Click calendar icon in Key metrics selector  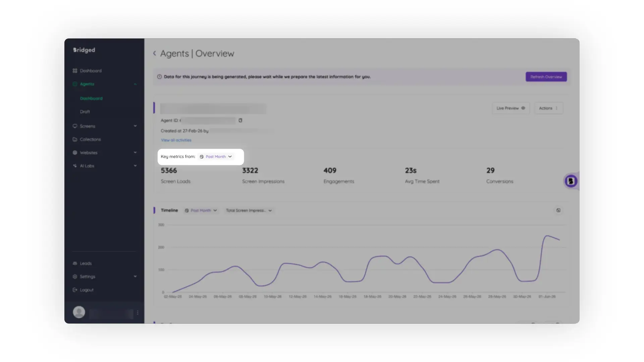[x=202, y=157]
